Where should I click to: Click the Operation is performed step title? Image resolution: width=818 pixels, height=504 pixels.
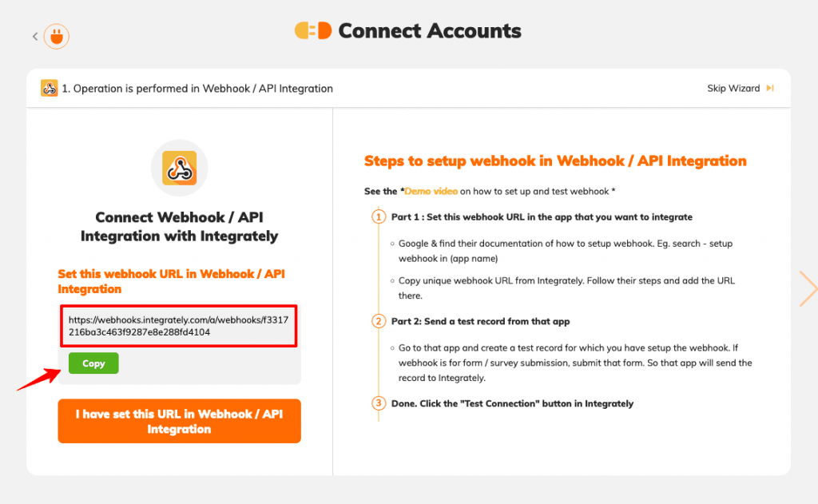pyautogui.click(x=197, y=89)
